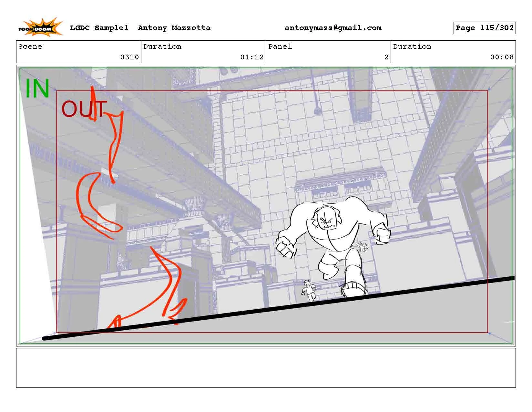Select the 'Scene' header label
The height and width of the screenshot is (412, 532).
30,46
